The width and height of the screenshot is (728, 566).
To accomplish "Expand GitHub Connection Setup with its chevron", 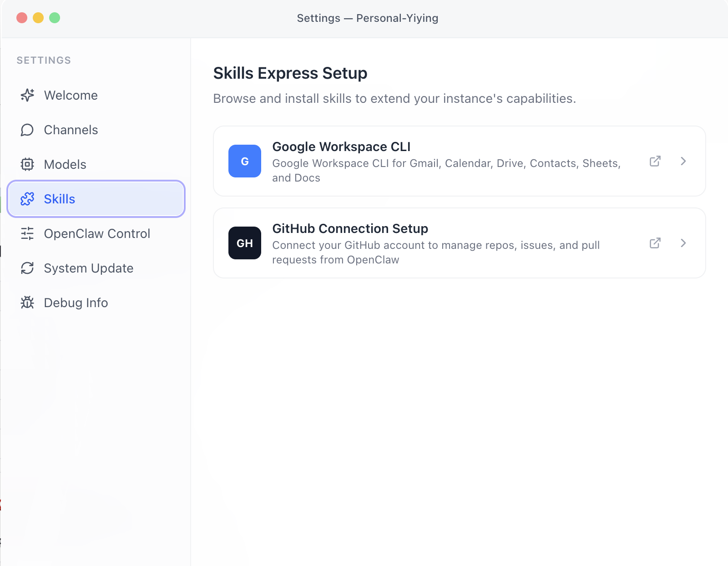I will coord(683,243).
